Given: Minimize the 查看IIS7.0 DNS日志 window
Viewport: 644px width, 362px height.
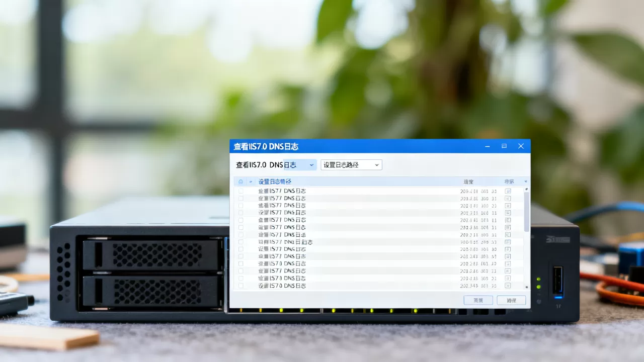Looking at the screenshot, I should [487, 146].
